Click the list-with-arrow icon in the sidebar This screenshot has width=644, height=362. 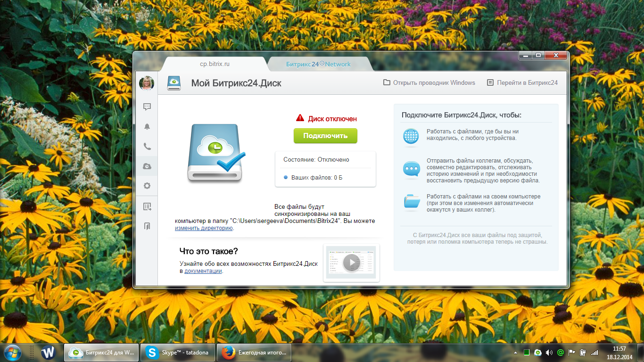pyautogui.click(x=147, y=206)
